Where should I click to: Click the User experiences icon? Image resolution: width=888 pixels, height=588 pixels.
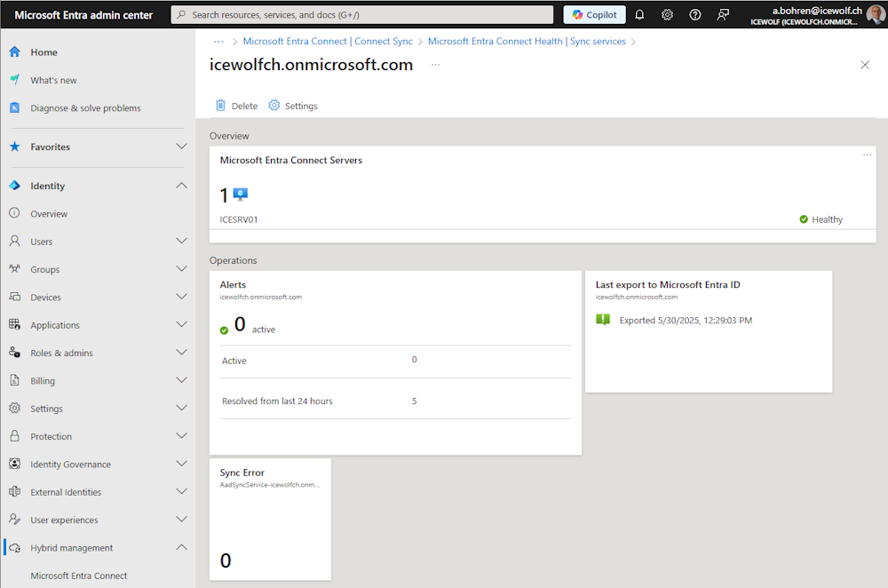(x=15, y=520)
